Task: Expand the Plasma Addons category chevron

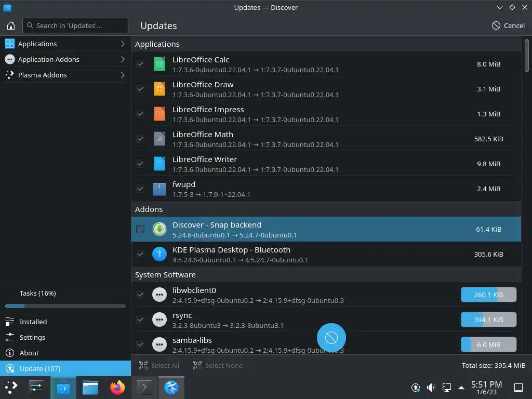Action: tap(123, 75)
